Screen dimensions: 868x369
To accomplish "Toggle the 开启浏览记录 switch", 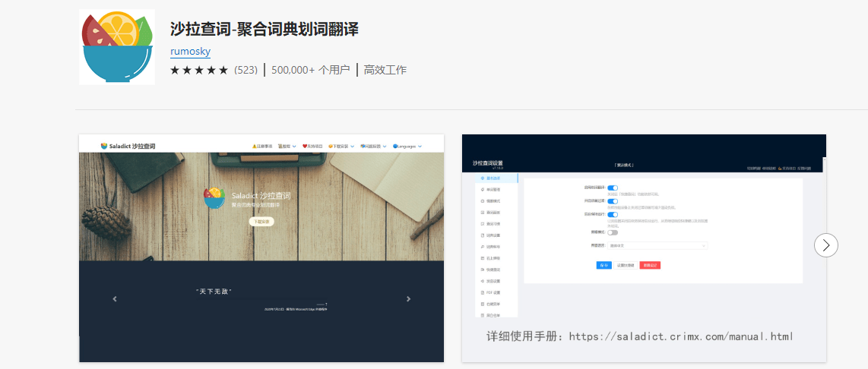I will pos(613,201).
